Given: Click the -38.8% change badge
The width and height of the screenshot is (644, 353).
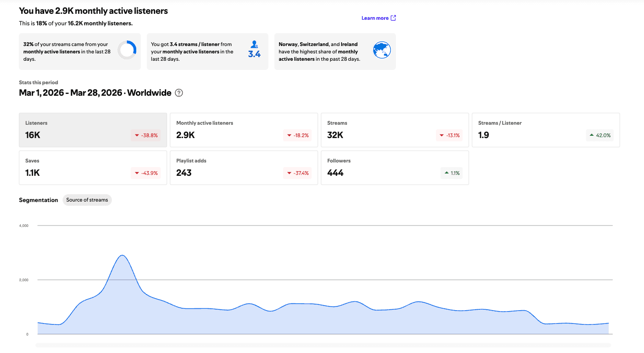Looking at the screenshot, I should (x=146, y=135).
